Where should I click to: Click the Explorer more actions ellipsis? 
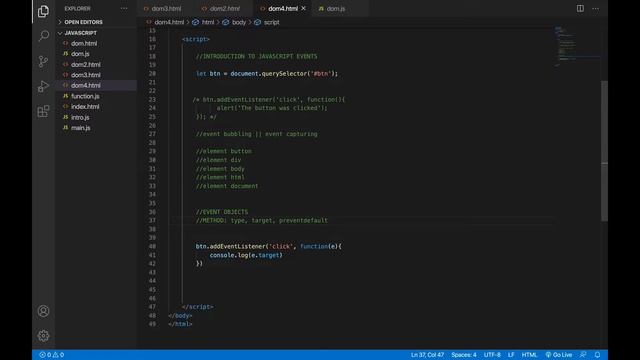pos(124,9)
